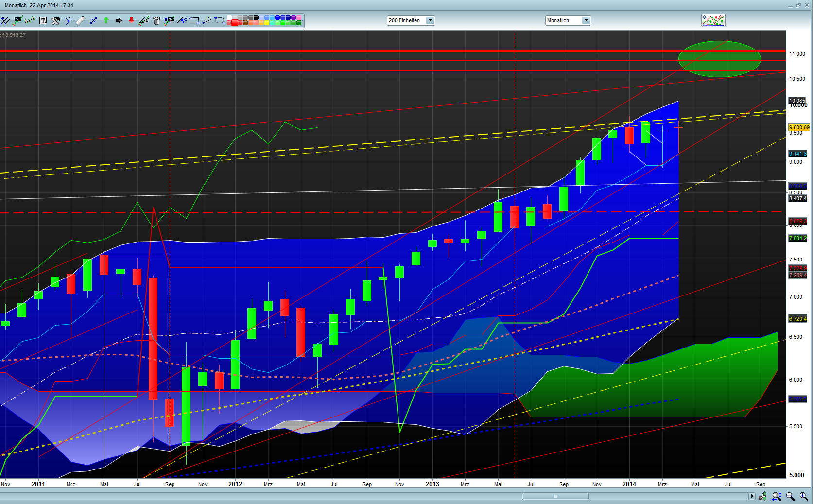Pick the purple color swatch
This screenshot has height=504, width=813.
(294, 17)
